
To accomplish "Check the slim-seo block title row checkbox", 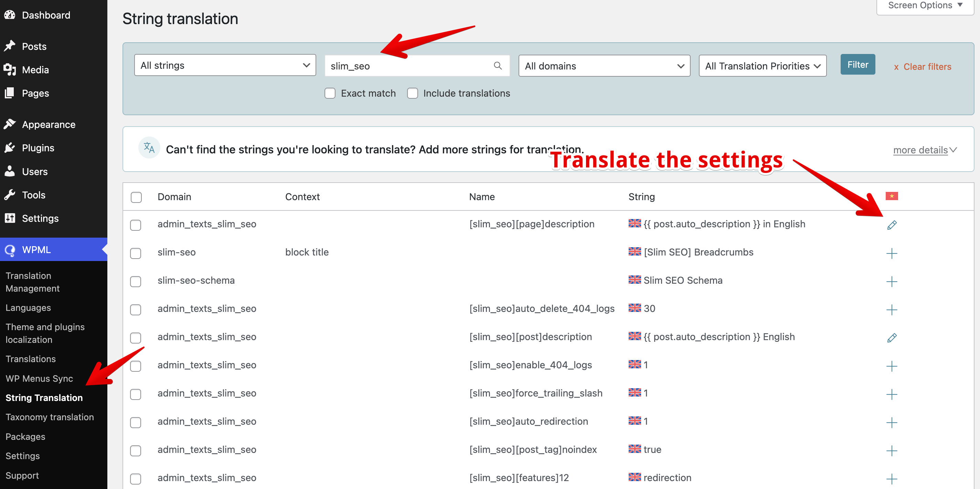I will tap(136, 253).
